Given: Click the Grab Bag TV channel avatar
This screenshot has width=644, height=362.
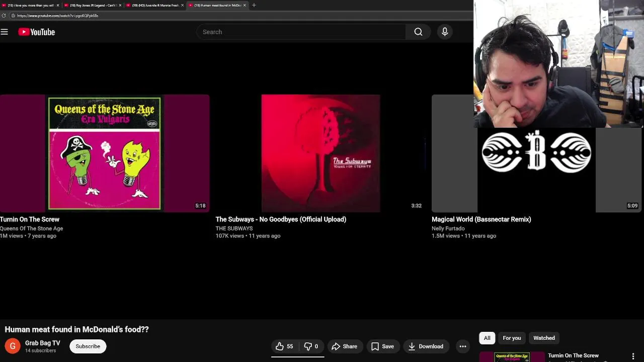Looking at the screenshot, I should tap(13, 346).
